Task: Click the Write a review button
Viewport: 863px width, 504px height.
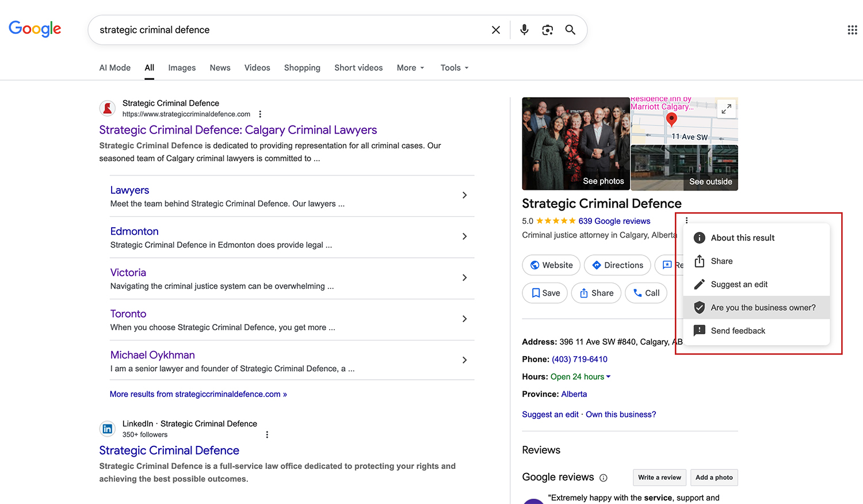Action: [659, 478]
